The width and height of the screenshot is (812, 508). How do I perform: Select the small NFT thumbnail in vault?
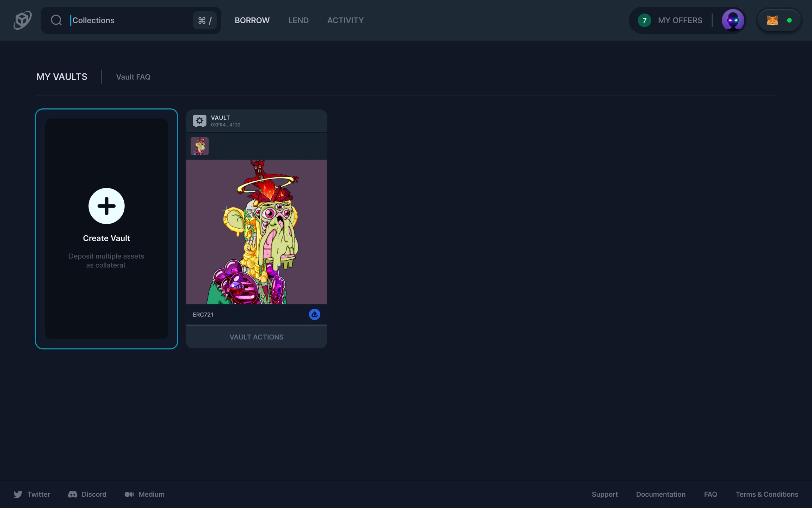tap(199, 146)
